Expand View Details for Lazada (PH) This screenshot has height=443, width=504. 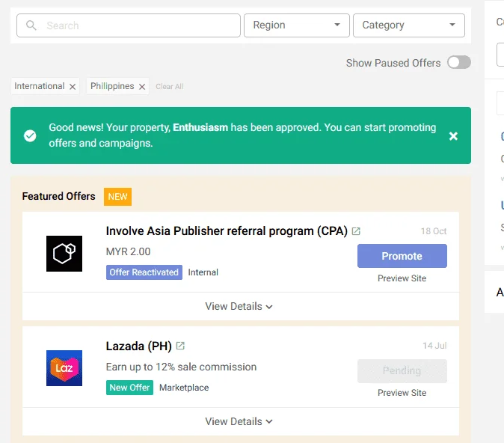[x=239, y=421]
